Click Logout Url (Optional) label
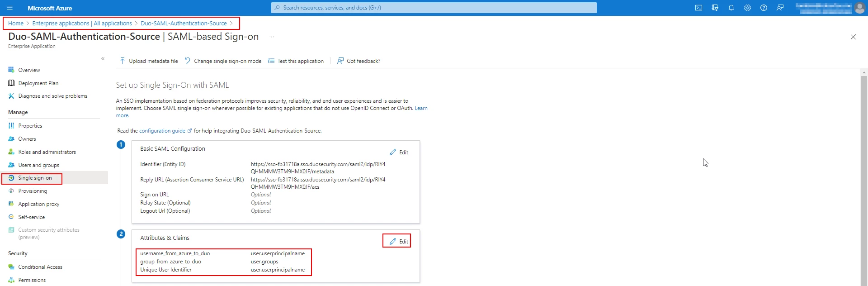This screenshot has height=286, width=868. coord(165,211)
